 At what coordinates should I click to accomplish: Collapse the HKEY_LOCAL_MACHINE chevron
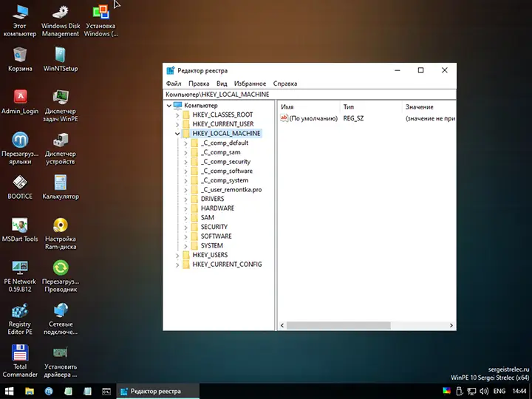pos(177,134)
